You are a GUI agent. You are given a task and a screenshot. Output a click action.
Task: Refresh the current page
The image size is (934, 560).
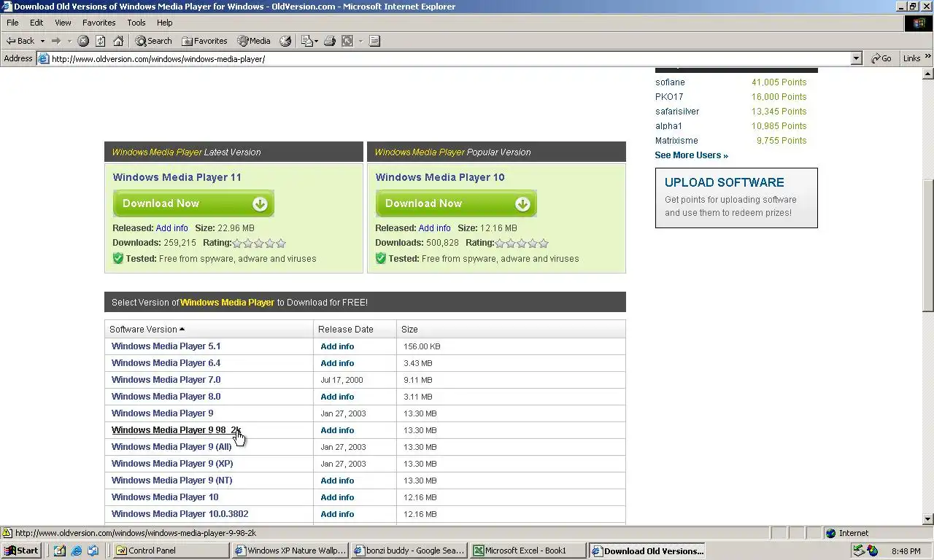101,41
